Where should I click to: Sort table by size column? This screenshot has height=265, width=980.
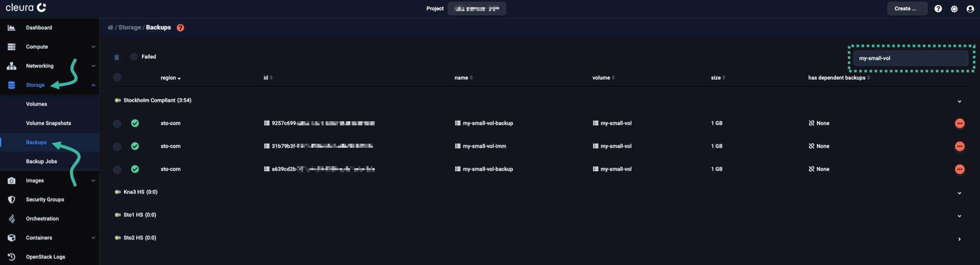point(718,78)
